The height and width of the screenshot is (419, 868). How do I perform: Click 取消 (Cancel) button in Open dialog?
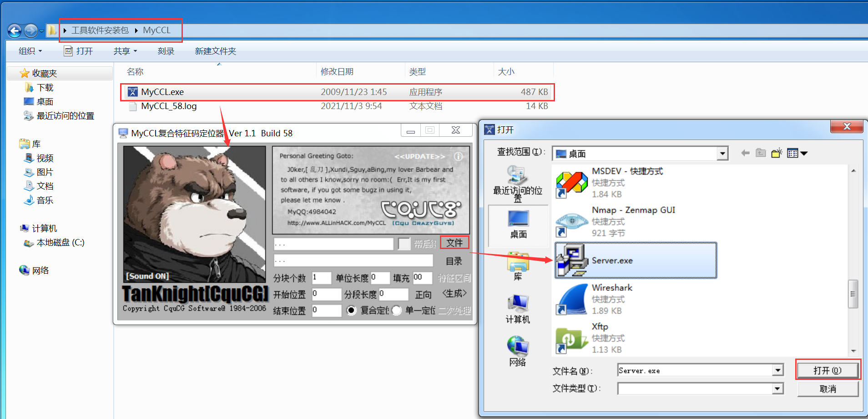[828, 389]
